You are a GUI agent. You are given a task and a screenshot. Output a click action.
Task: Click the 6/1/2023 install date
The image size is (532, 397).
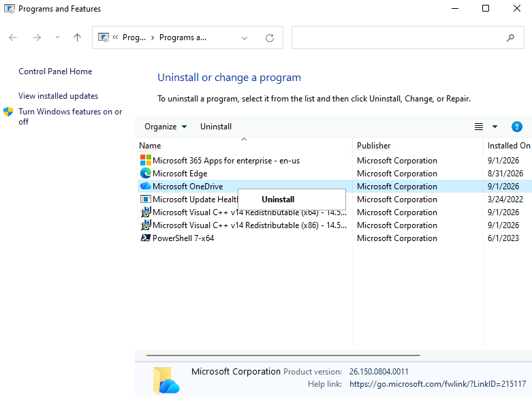pos(503,238)
